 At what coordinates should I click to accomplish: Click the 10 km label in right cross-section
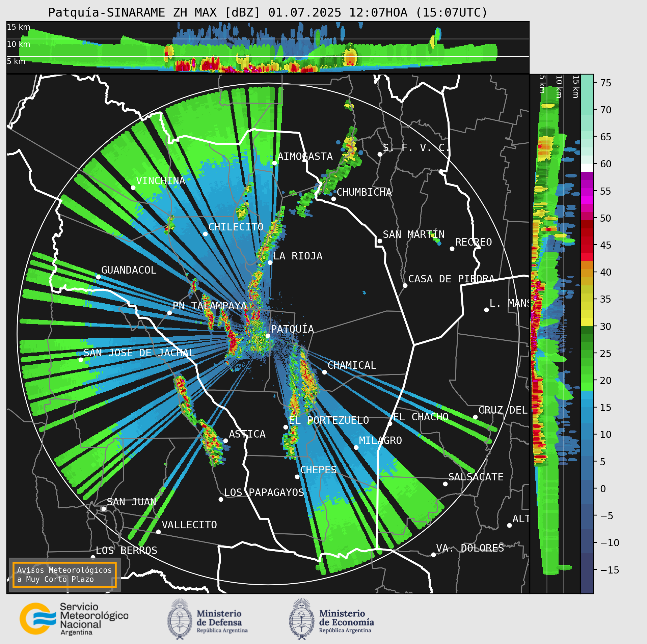click(559, 87)
